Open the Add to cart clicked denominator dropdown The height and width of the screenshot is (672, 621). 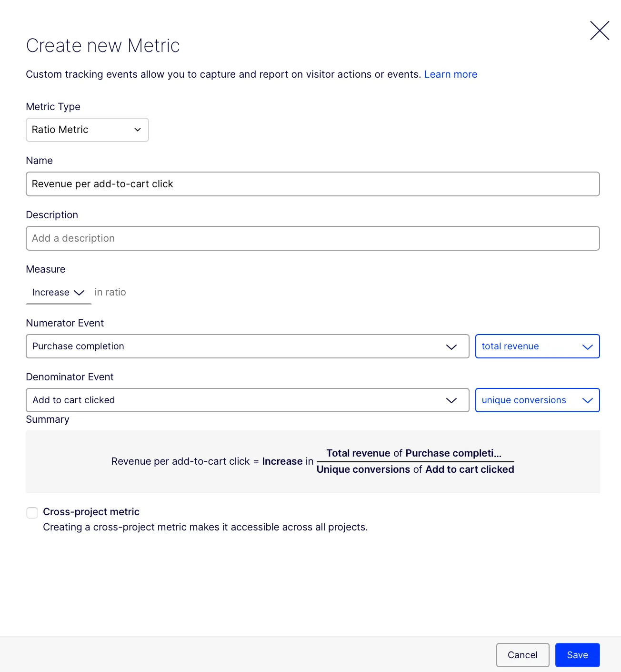pos(247,400)
